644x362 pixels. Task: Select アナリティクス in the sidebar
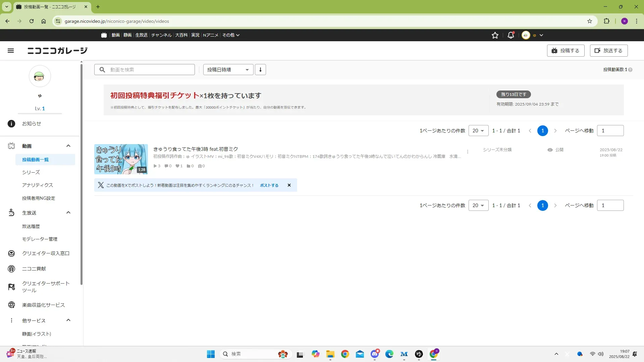[x=38, y=185]
